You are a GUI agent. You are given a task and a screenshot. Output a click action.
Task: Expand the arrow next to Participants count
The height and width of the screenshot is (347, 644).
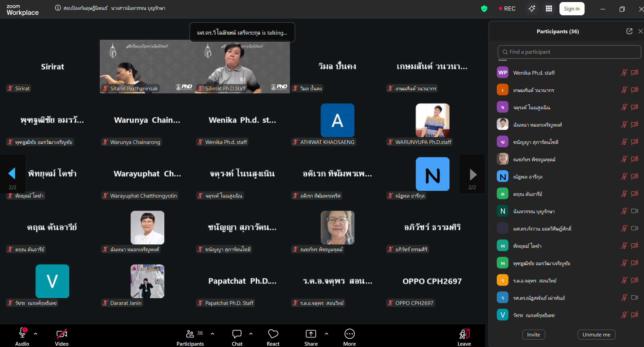(x=213, y=334)
